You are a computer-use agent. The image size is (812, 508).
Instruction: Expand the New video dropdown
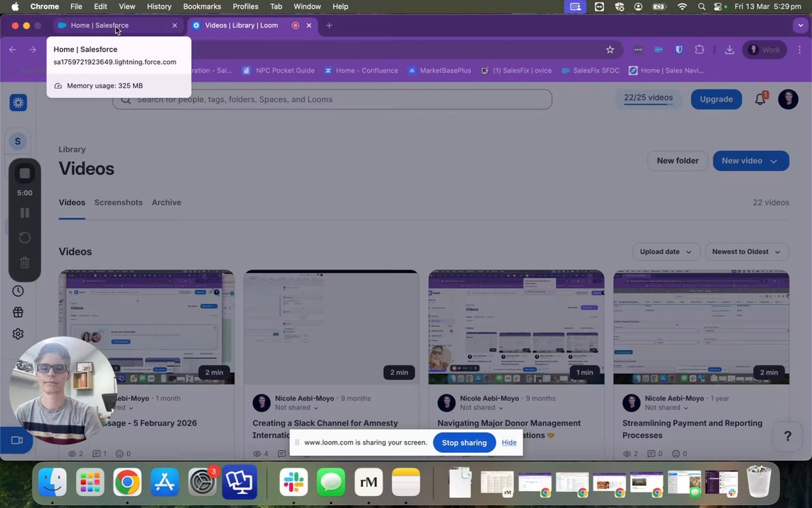tap(774, 161)
